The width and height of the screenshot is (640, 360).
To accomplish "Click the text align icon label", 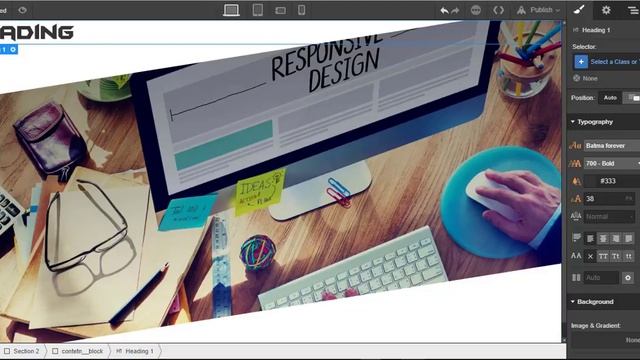I will pos(576,238).
